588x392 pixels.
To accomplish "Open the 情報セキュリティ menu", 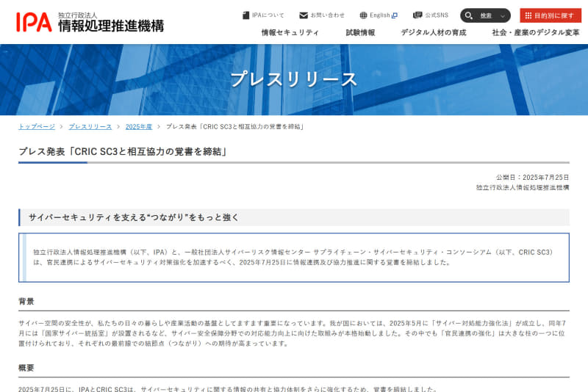I will pyautogui.click(x=290, y=32).
